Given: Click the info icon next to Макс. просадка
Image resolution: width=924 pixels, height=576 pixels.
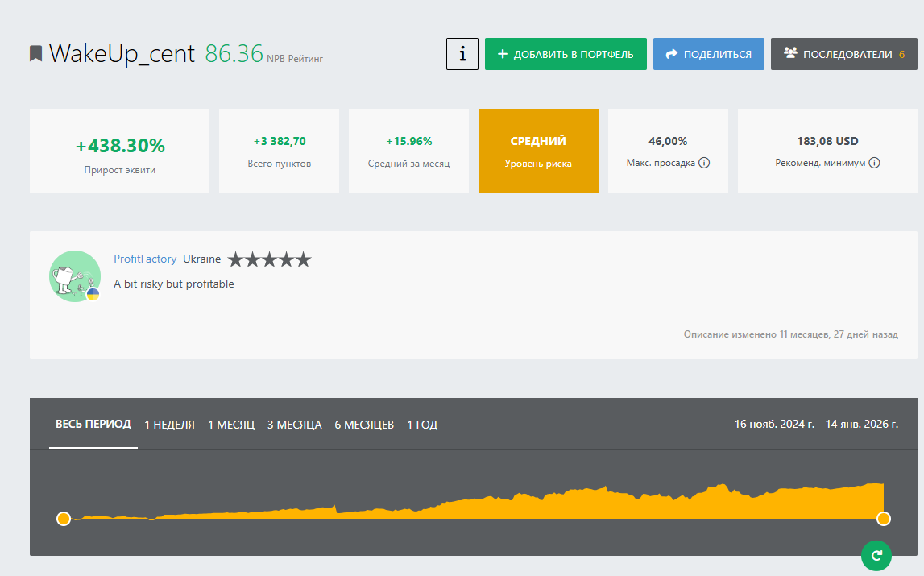Looking at the screenshot, I should tap(703, 163).
